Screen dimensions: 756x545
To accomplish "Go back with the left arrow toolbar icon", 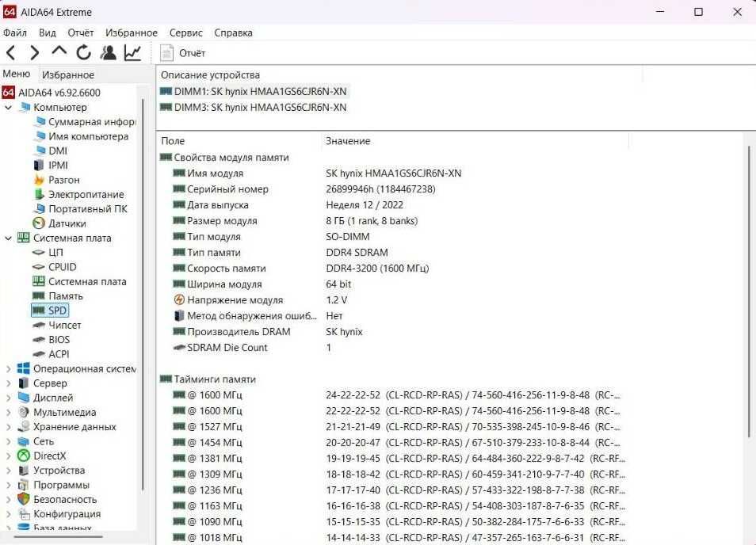I will (x=11, y=52).
